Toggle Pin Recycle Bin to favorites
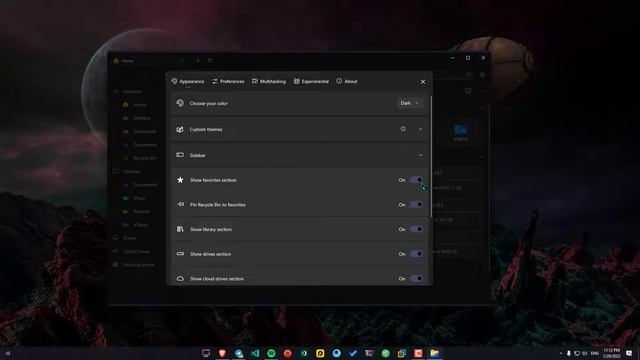 [416, 204]
